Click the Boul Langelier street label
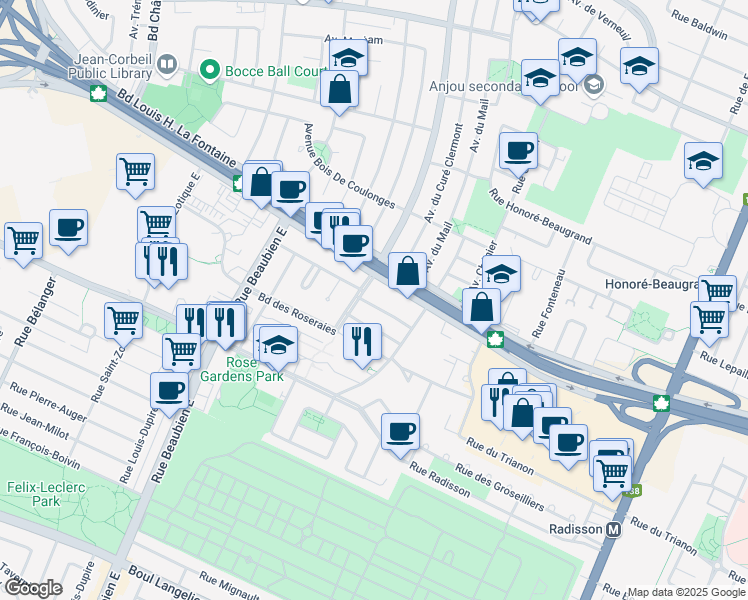Screen dimensions: 748x600 [164, 583]
